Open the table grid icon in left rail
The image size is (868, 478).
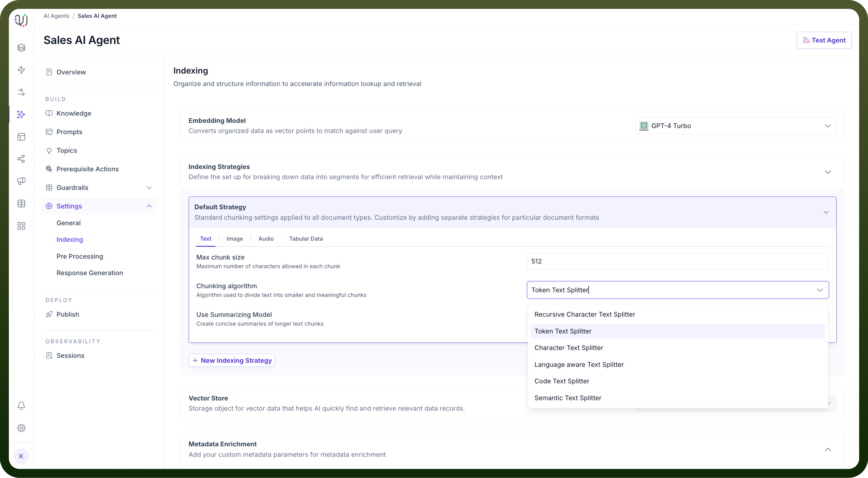pyautogui.click(x=21, y=204)
